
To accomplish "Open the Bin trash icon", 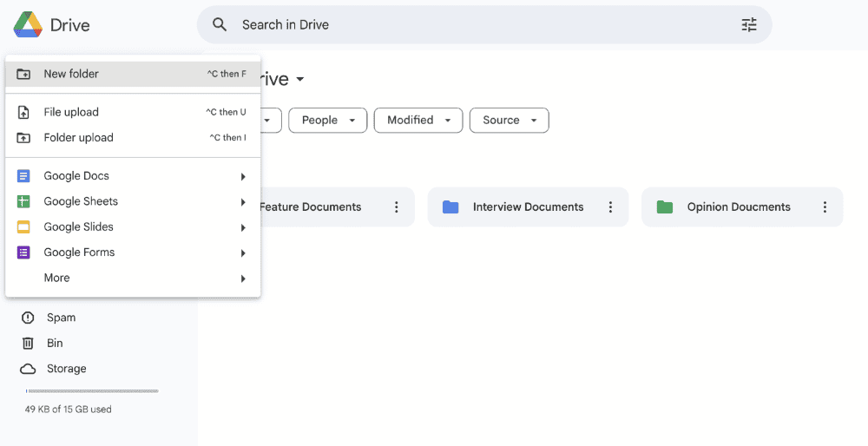I will point(29,343).
